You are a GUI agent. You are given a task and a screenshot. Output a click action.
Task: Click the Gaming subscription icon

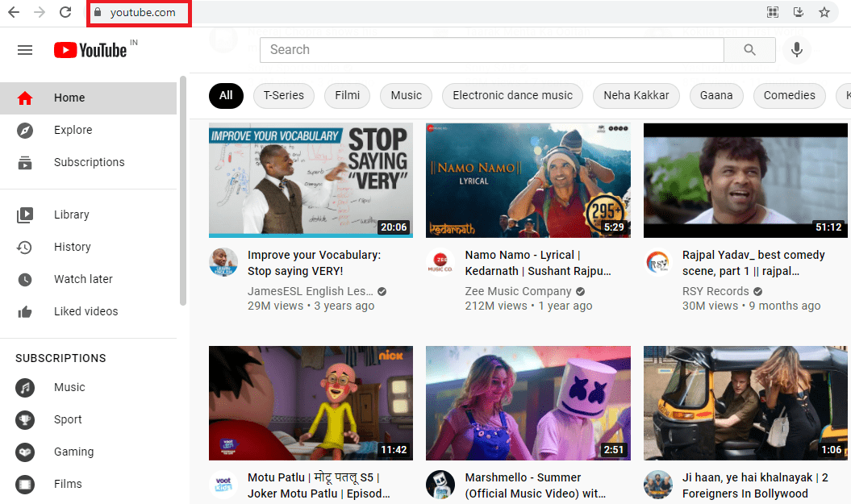pyautogui.click(x=25, y=452)
